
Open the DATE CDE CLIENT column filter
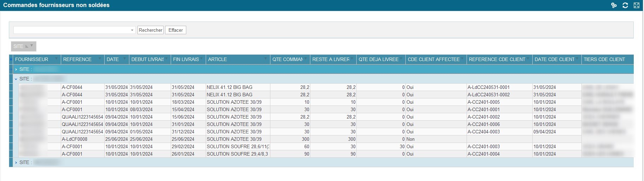[x=577, y=59]
